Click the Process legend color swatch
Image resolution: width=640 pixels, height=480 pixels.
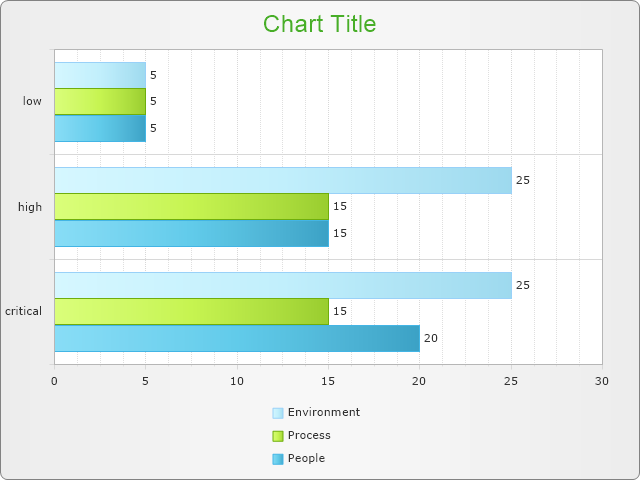(x=278, y=436)
